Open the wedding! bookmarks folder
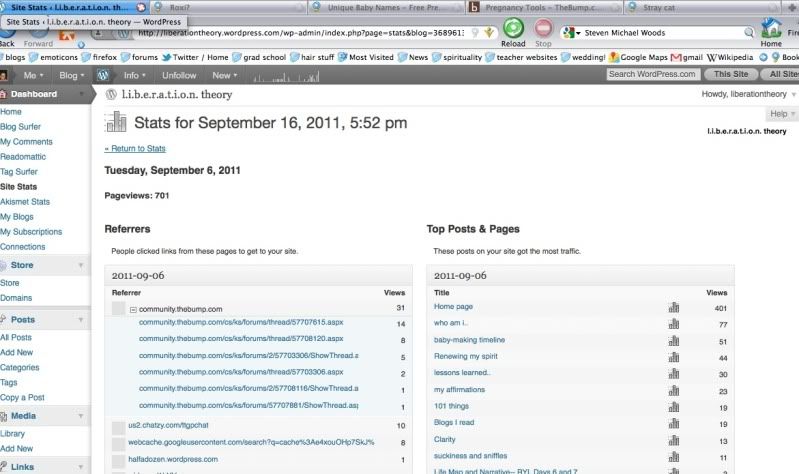799x474 pixels. 583,57
